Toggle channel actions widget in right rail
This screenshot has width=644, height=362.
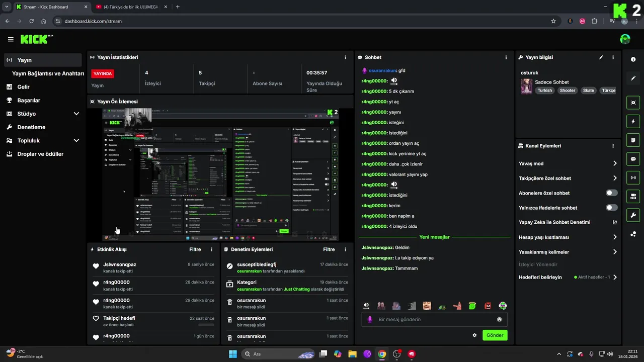tap(633, 197)
